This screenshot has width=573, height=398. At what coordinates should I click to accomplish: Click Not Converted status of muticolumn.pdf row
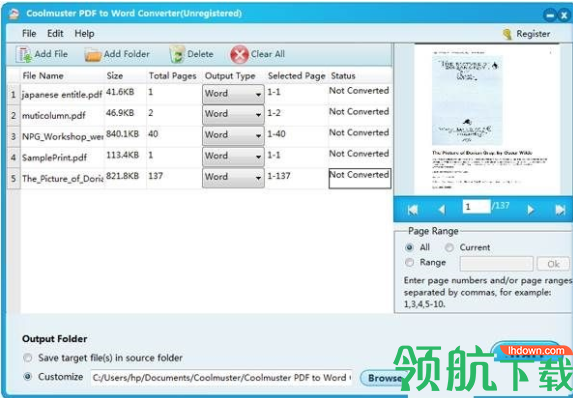(359, 111)
